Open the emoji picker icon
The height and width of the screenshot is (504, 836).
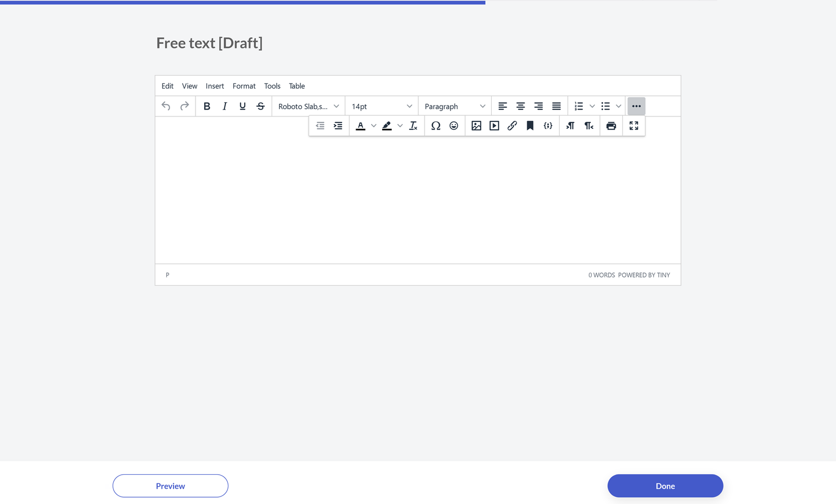(x=454, y=126)
